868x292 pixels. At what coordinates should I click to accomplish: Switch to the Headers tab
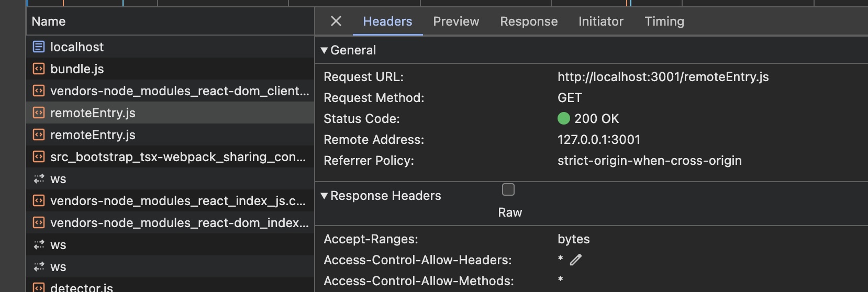[387, 21]
